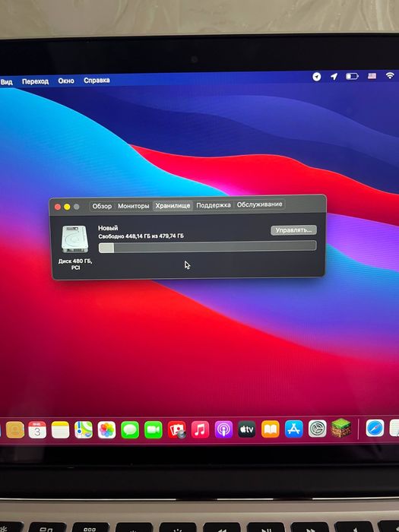The width and height of the screenshot is (399, 532).
Task: Launch the Photos app from the Dock
Action: pyautogui.click(x=107, y=430)
